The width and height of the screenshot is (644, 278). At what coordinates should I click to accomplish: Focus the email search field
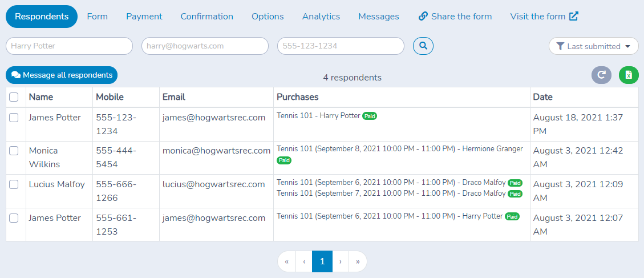tap(205, 46)
